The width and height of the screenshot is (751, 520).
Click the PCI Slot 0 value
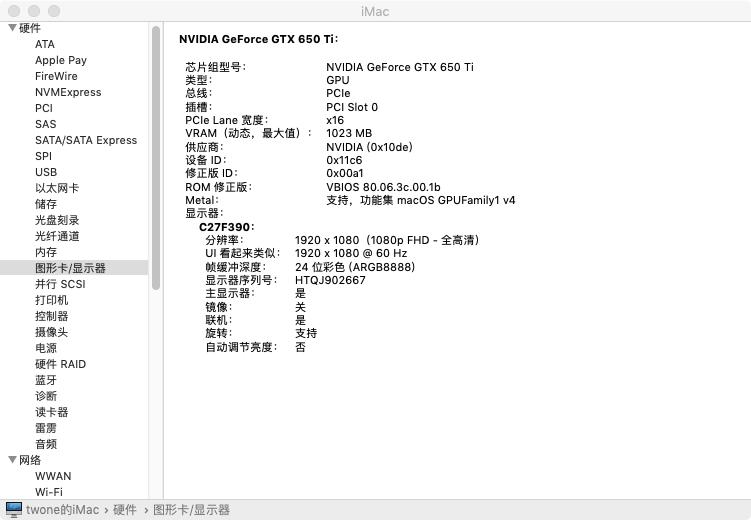[352, 107]
